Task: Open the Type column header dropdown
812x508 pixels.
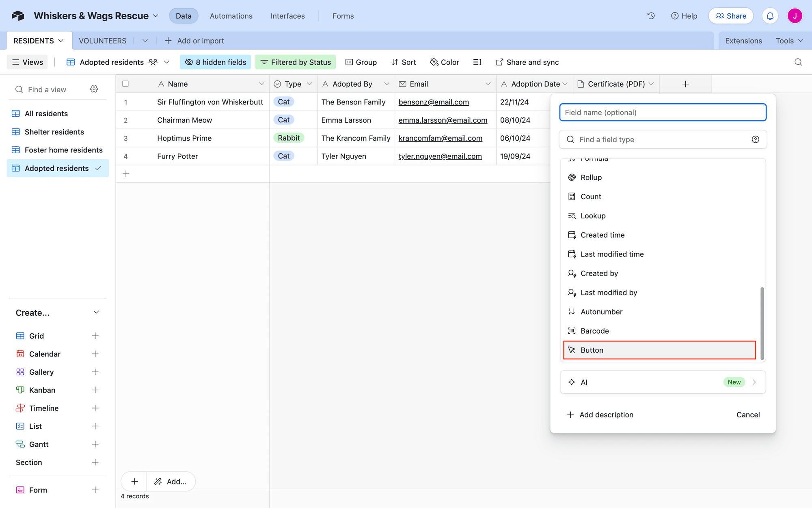Action: click(309, 84)
